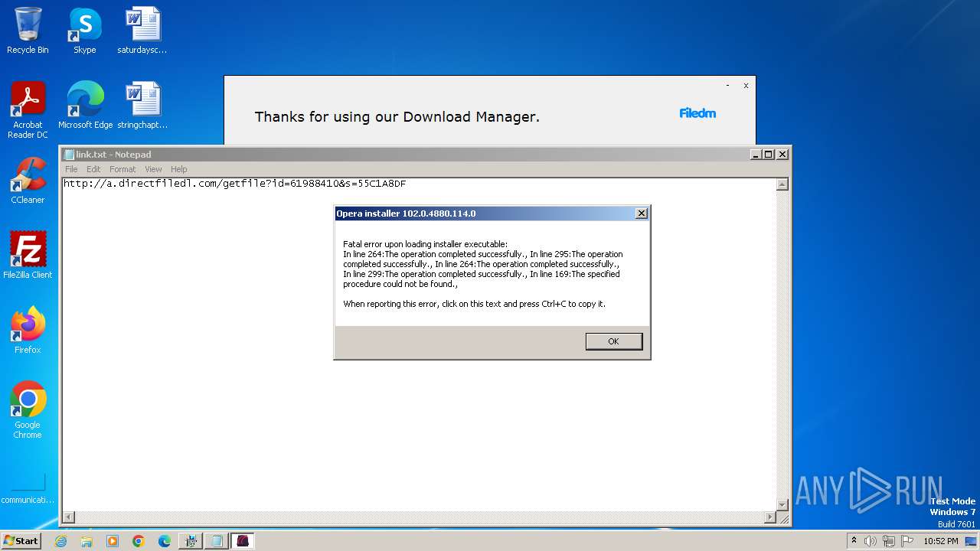The image size is (980, 551).
Task: Click the Filedm logo
Action: click(x=697, y=113)
